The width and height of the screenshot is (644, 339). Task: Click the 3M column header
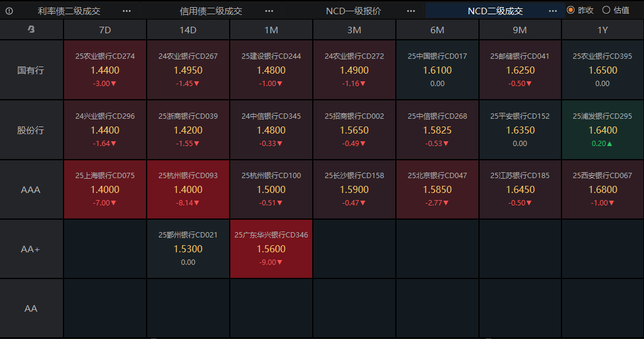354,30
